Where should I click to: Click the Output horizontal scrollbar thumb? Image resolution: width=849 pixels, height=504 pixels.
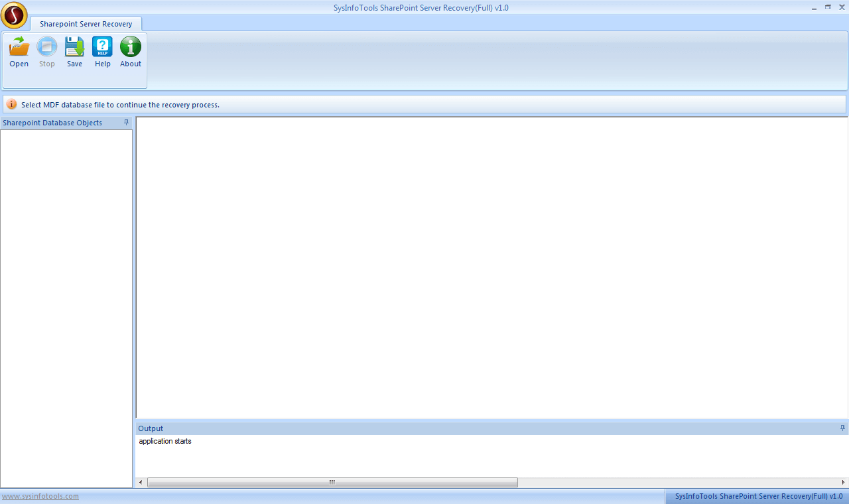coord(332,482)
